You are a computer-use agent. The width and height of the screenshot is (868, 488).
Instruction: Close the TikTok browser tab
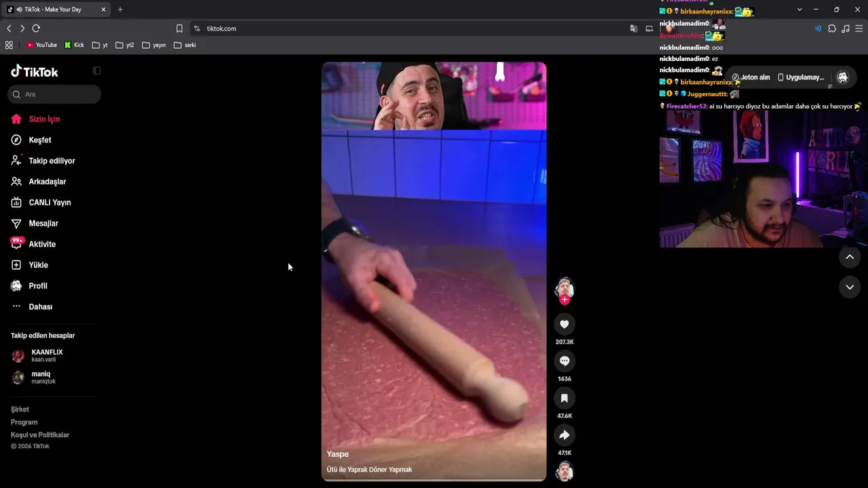coord(103,9)
